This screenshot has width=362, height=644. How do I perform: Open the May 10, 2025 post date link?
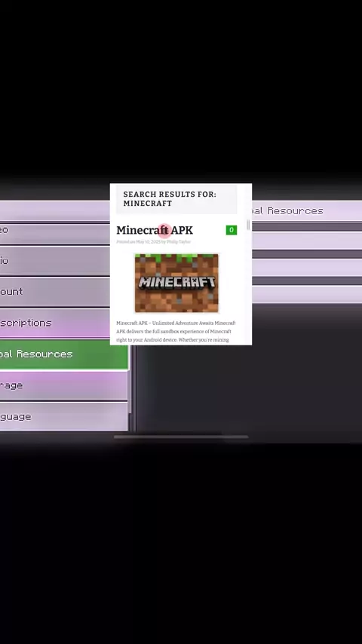pos(148,242)
